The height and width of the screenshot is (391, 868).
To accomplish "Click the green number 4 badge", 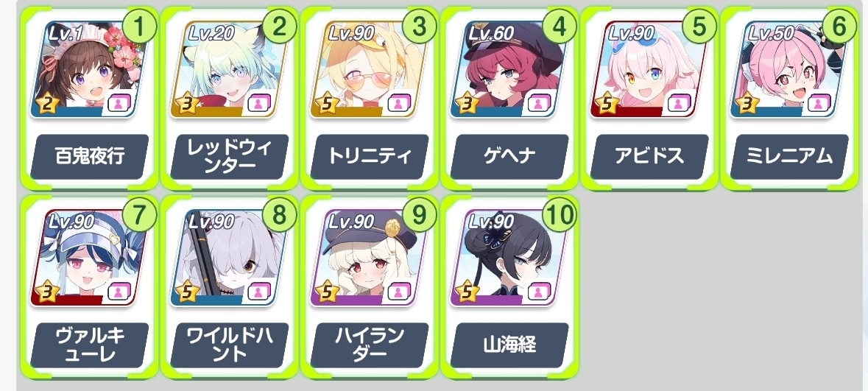I will (559, 27).
